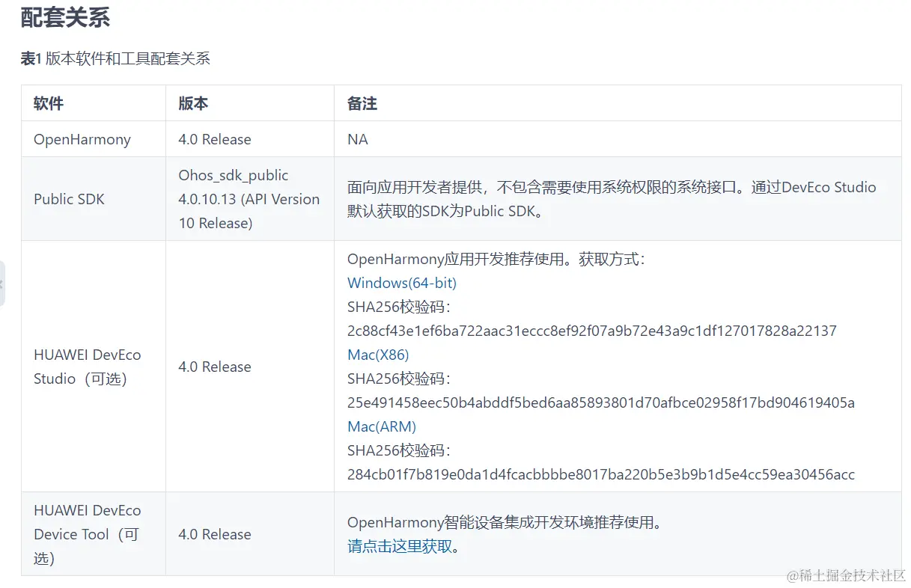Click SHA256校验码 label under Mac(ARM)

pos(400,450)
